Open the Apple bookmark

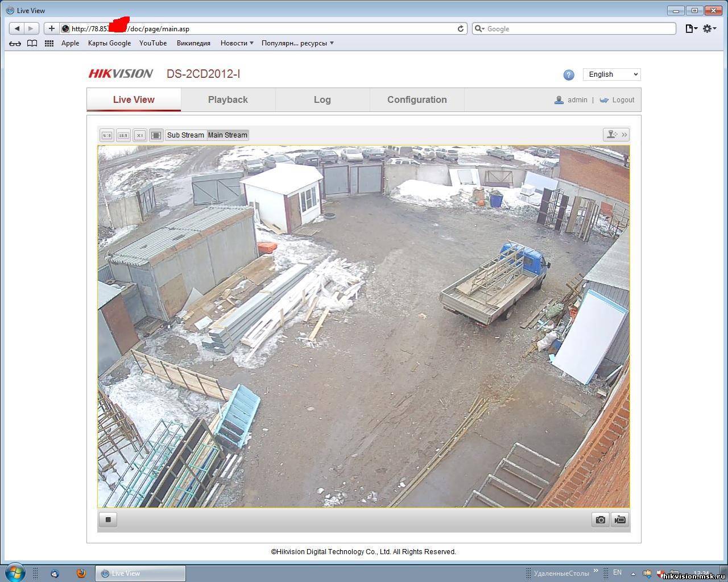click(x=71, y=43)
